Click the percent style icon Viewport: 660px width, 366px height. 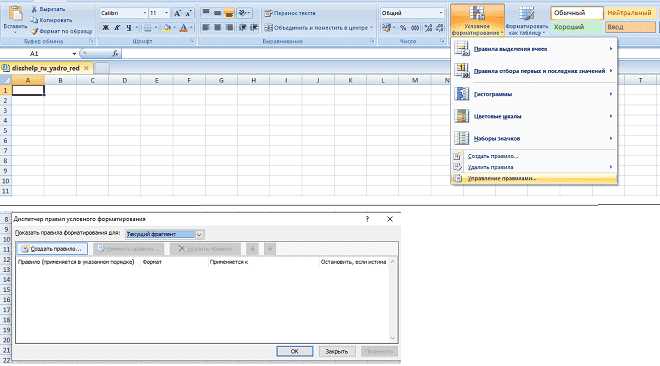click(403, 28)
